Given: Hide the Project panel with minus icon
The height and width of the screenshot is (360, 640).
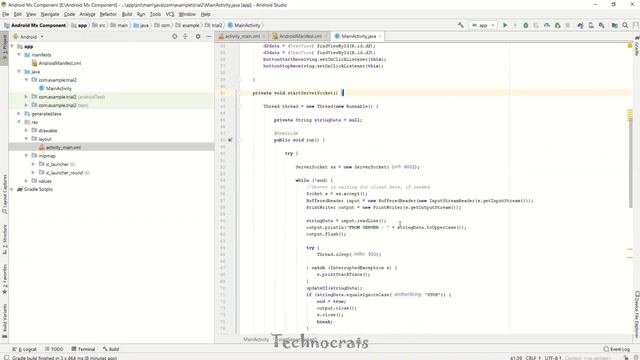Looking at the screenshot, I should click(x=209, y=36).
